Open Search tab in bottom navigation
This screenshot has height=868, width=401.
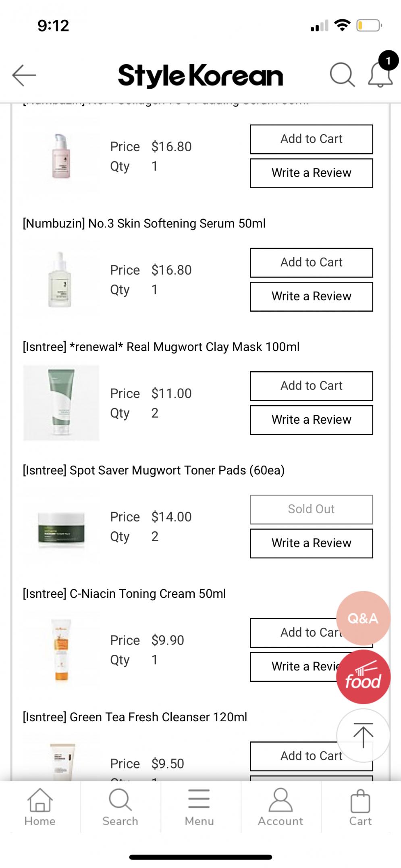[120, 808]
